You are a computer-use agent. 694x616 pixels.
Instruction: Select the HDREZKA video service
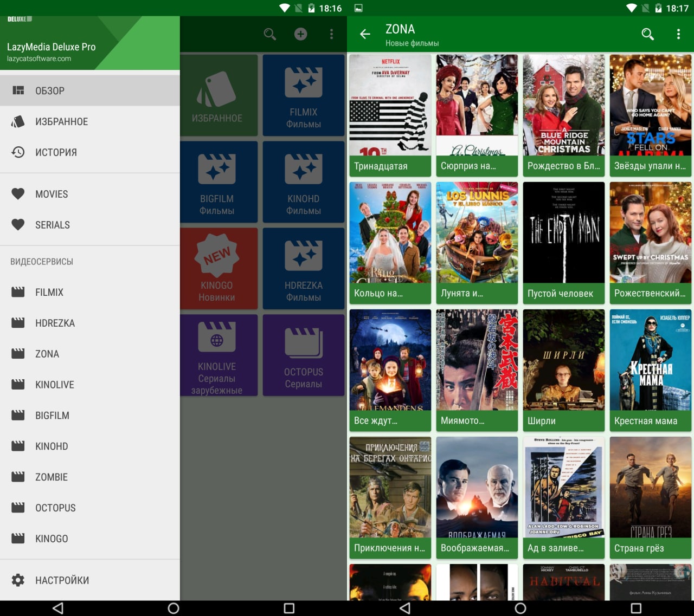click(x=90, y=323)
